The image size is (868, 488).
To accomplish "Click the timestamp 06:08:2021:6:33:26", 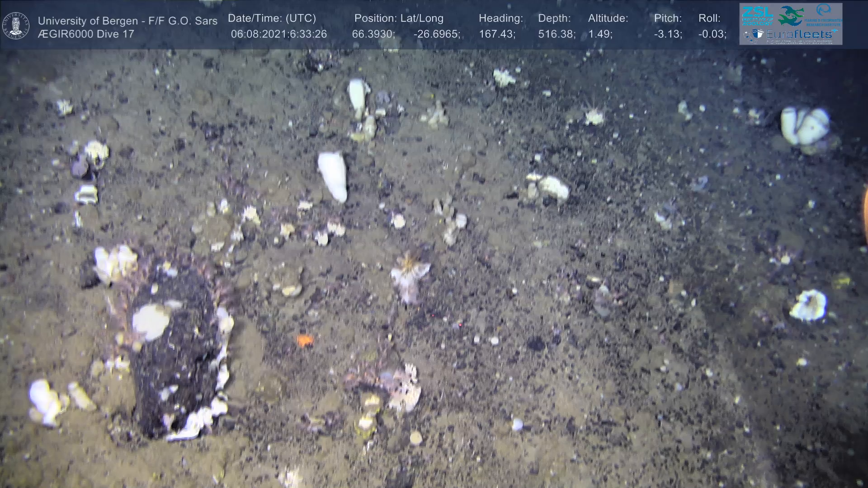I will click(278, 34).
